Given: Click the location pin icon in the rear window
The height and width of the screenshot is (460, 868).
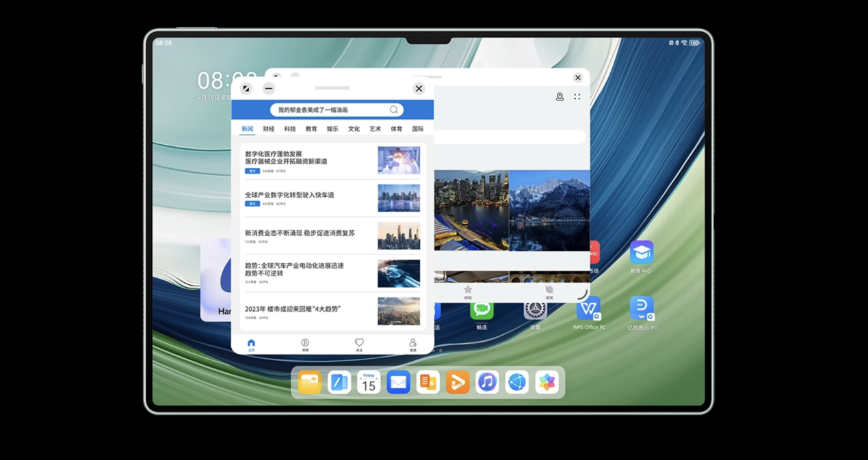Looking at the screenshot, I should coord(560,97).
